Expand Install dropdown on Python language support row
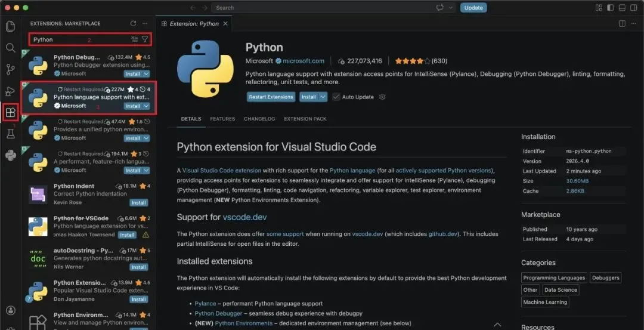The height and width of the screenshot is (330, 644). [146, 106]
